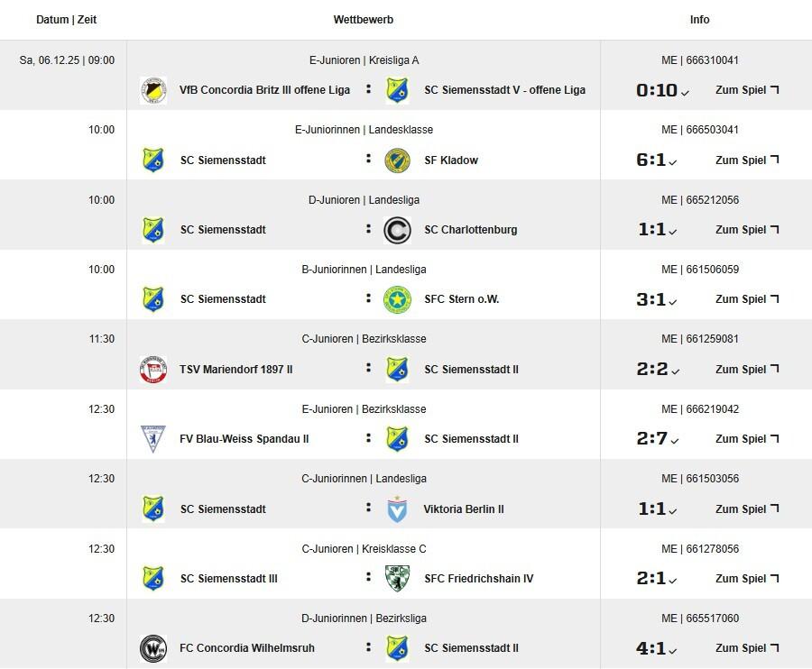812x669 pixels.
Task: Click the TSV Mariendorf 1897 II crest
Action: 153,369
